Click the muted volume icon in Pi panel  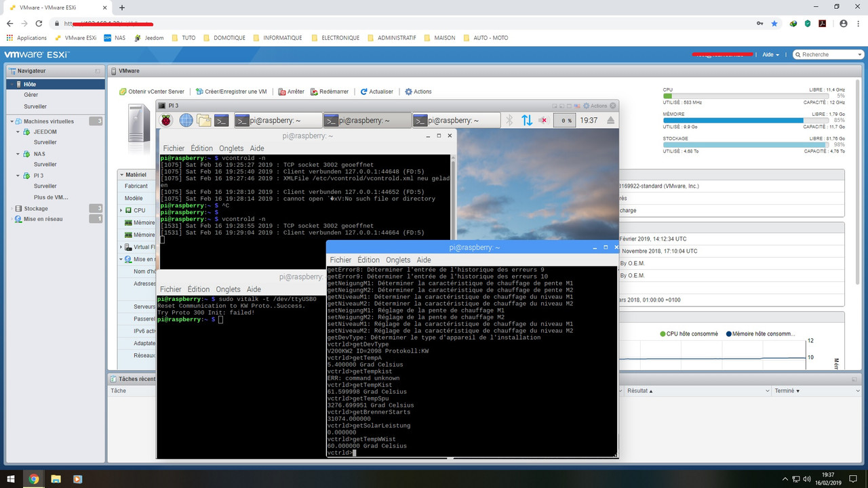pos(543,121)
